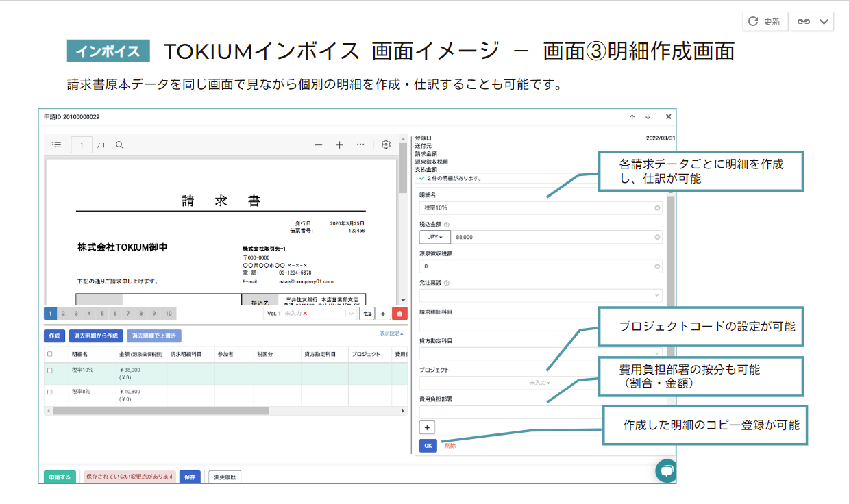Open the chat bubble widget
This screenshot has height=504, width=849.
click(x=665, y=470)
